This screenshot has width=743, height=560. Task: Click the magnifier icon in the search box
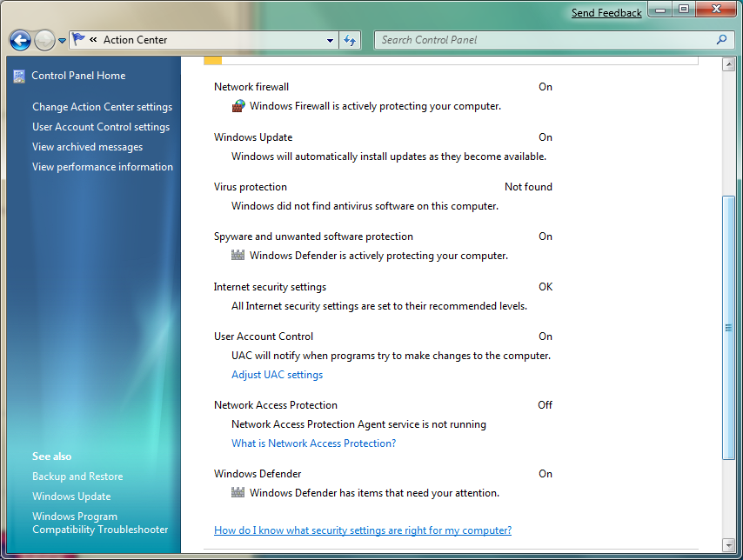pos(720,40)
